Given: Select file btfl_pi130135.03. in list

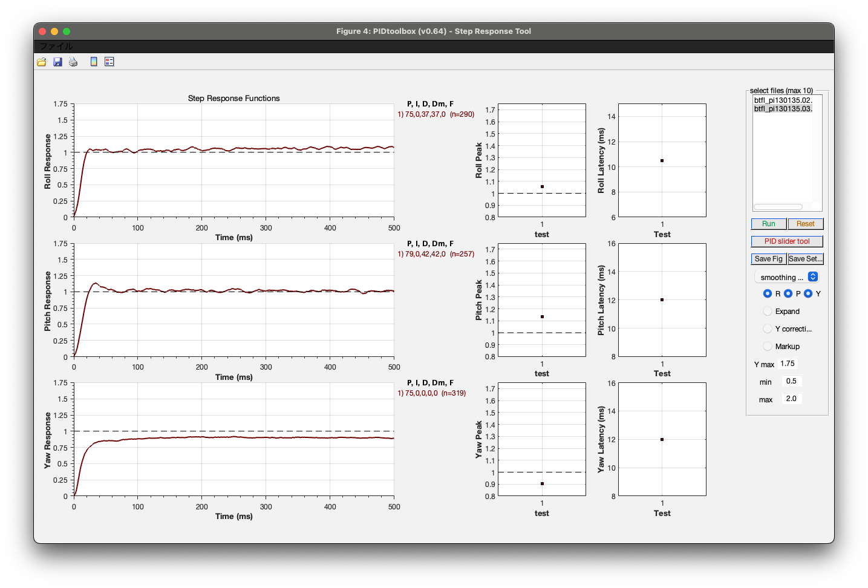Looking at the screenshot, I should [x=783, y=109].
